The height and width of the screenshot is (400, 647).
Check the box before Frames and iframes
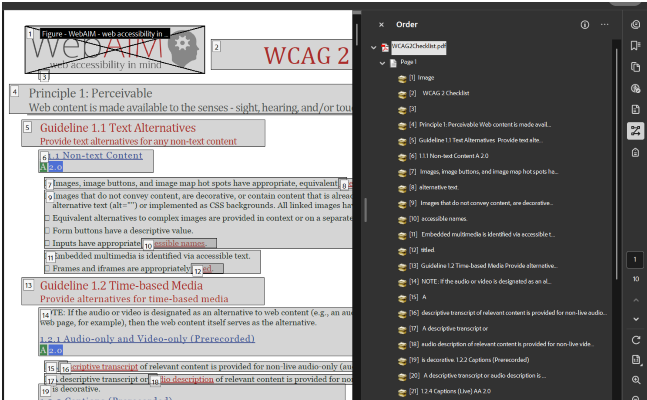point(47,268)
